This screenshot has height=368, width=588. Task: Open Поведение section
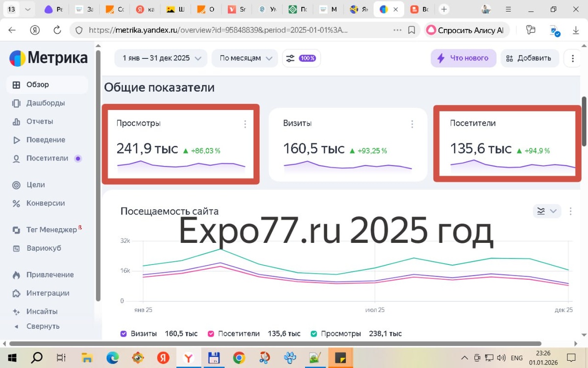point(46,140)
